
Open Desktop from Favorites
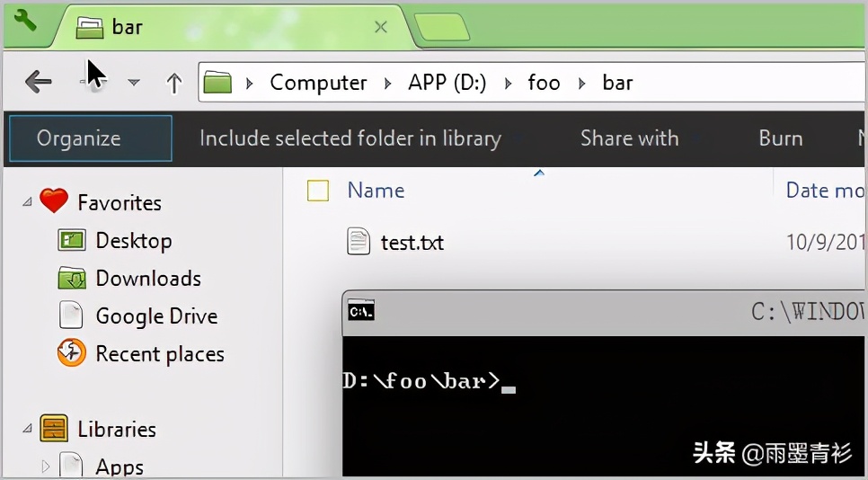pyautogui.click(x=134, y=241)
